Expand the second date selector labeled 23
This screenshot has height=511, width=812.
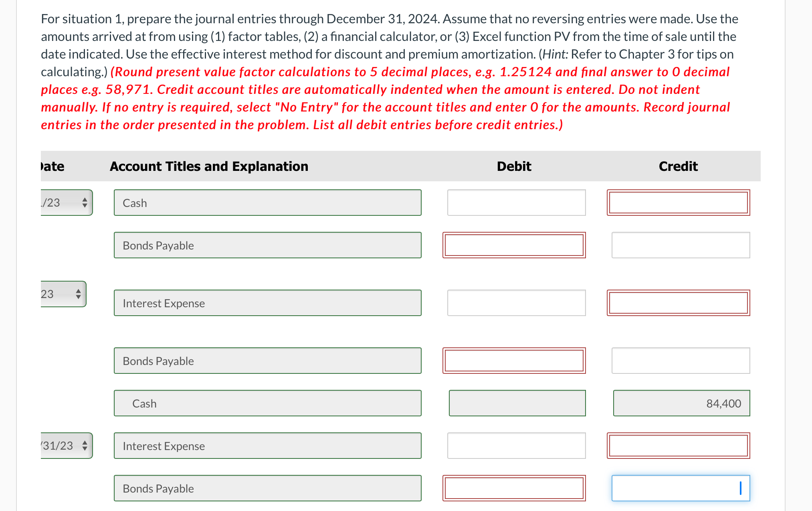click(63, 294)
